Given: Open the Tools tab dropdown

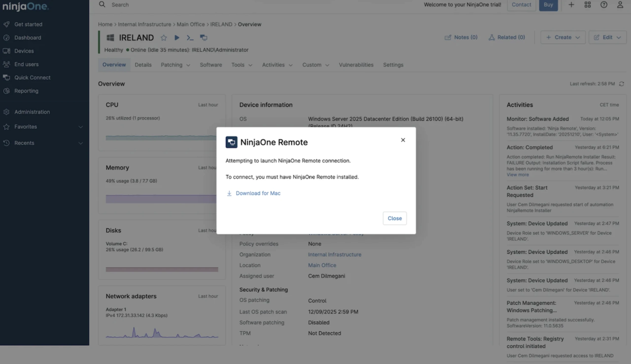Looking at the screenshot, I should coord(242,65).
